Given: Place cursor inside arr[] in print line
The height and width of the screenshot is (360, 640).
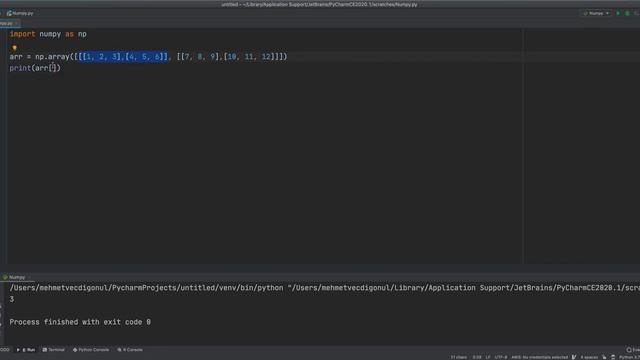Looking at the screenshot, I should pyautogui.click(x=53, y=68).
